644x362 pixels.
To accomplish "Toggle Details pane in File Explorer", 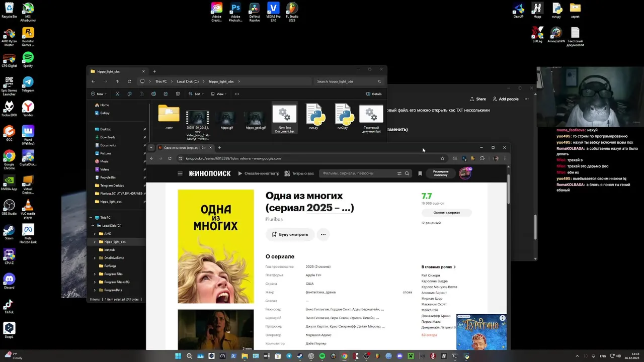I will click(x=374, y=94).
